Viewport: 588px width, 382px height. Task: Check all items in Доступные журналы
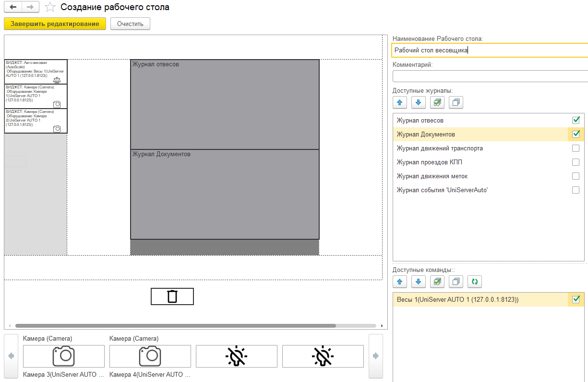click(437, 102)
